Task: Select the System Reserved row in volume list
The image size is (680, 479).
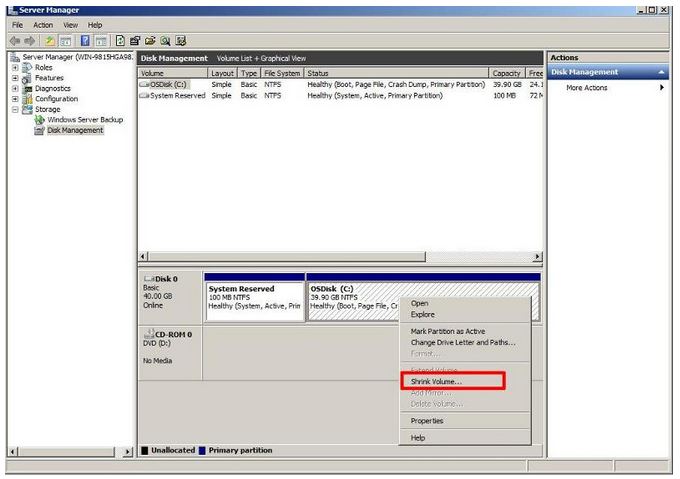Action: (x=340, y=96)
